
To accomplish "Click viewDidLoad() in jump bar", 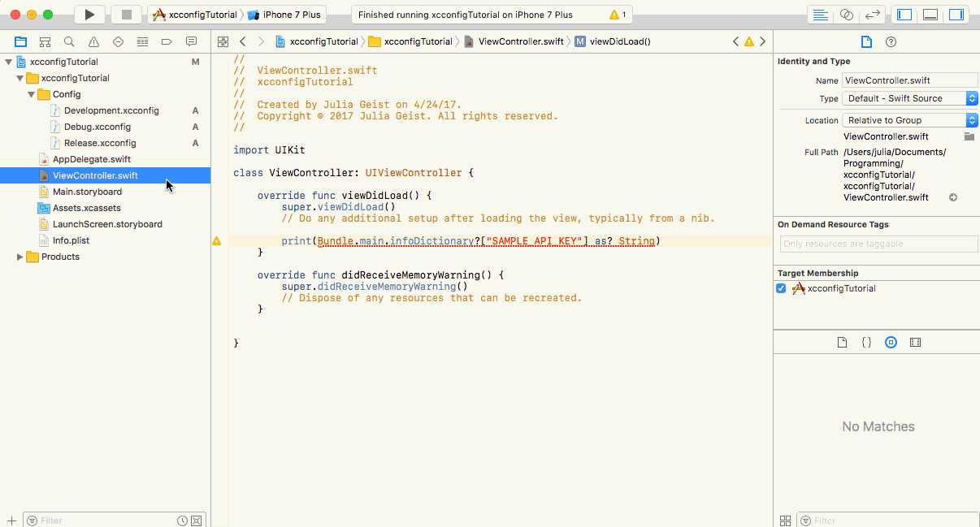I will (x=613, y=41).
